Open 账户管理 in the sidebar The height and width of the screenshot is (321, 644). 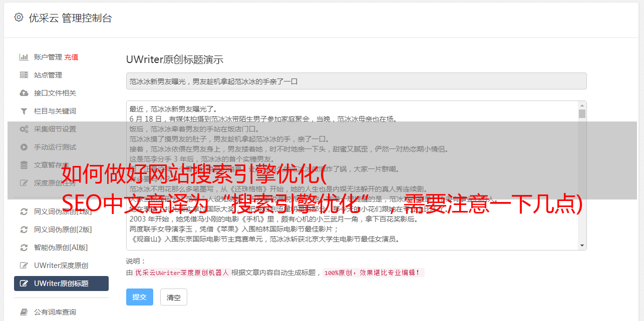click(48, 57)
